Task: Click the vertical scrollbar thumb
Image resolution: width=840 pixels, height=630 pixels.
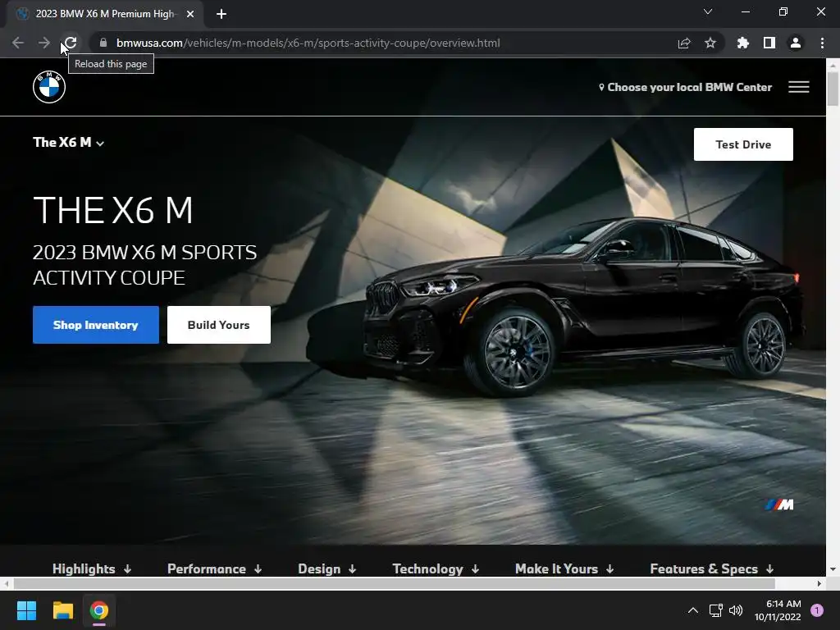Action: pos(833,89)
